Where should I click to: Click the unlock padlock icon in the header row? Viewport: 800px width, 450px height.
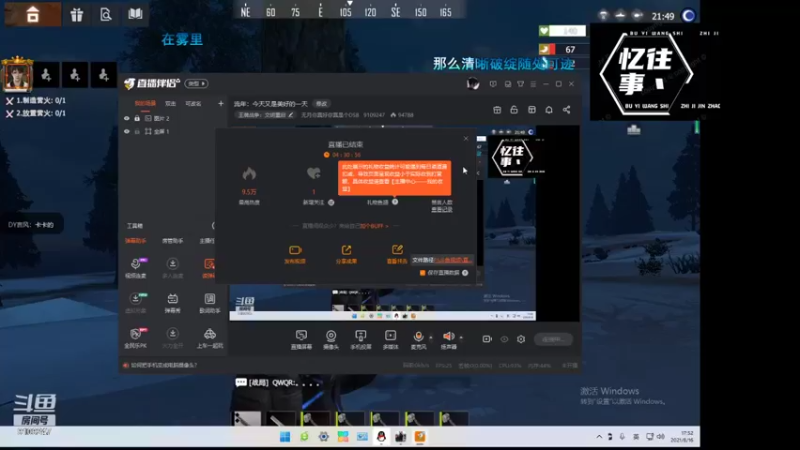(x=514, y=110)
